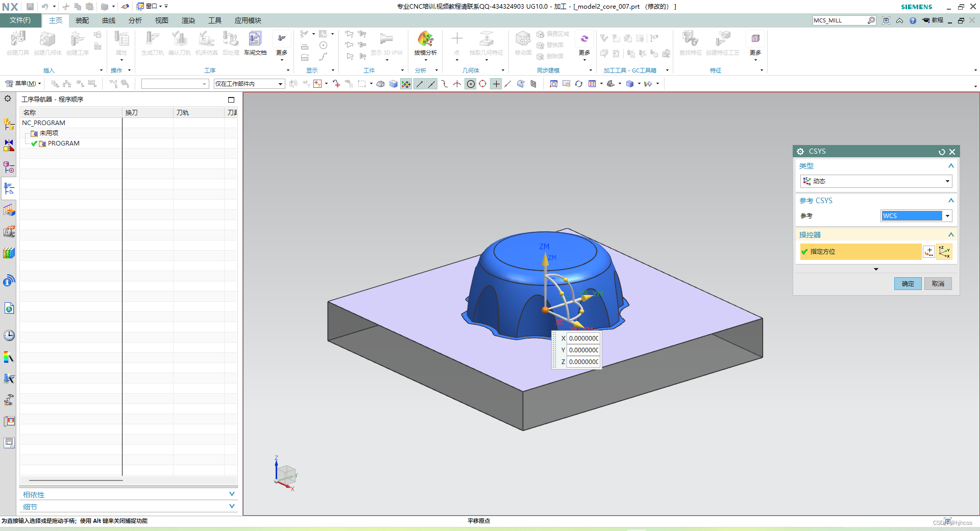The height and width of the screenshot is (531, 980).
Task: Switch to the 分析 ribbon tab
Action: (x=135, y=20)
